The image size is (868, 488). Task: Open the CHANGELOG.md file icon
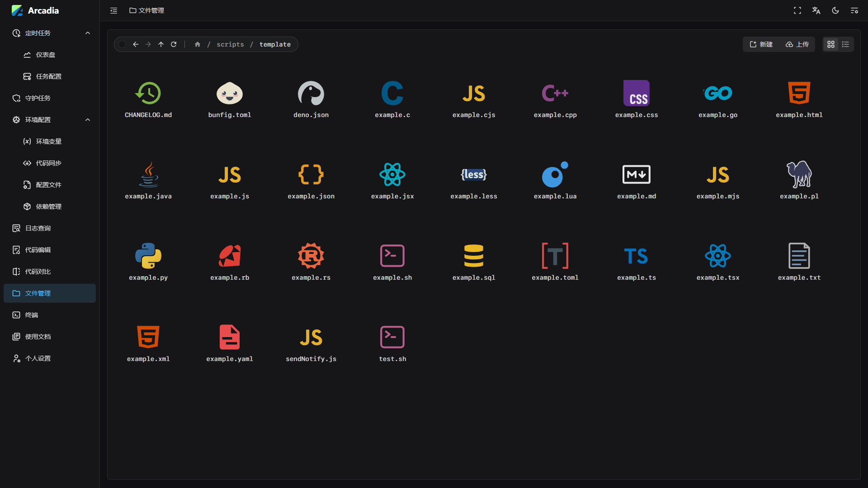148,93
